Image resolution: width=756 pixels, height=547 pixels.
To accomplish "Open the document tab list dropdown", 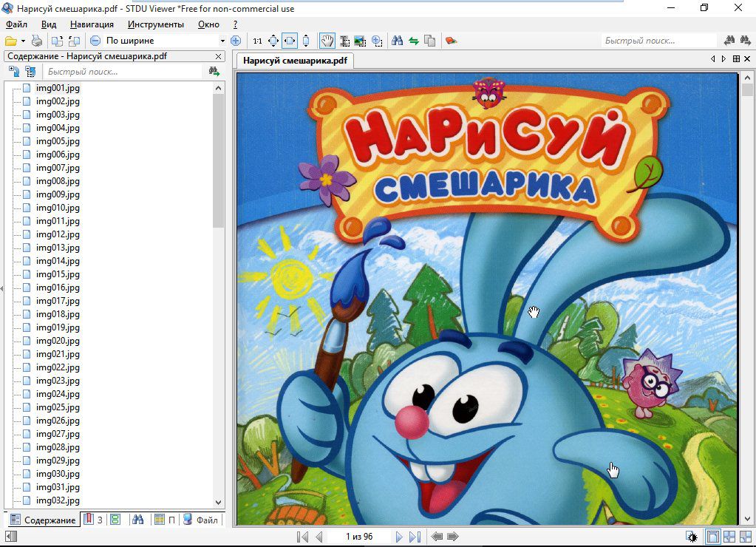I will [736, 58].
